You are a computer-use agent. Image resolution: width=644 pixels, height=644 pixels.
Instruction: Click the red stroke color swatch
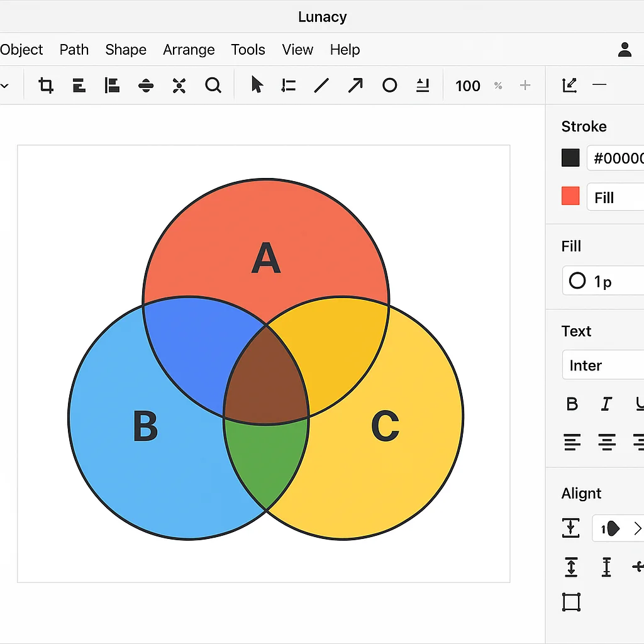tap(570, 196)
